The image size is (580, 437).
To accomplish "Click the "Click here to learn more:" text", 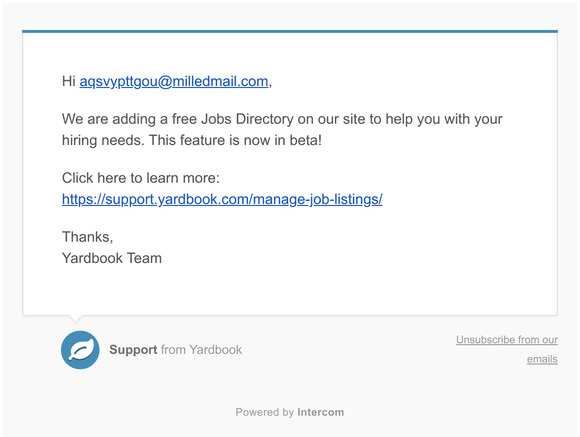I will tap(141, 178).
